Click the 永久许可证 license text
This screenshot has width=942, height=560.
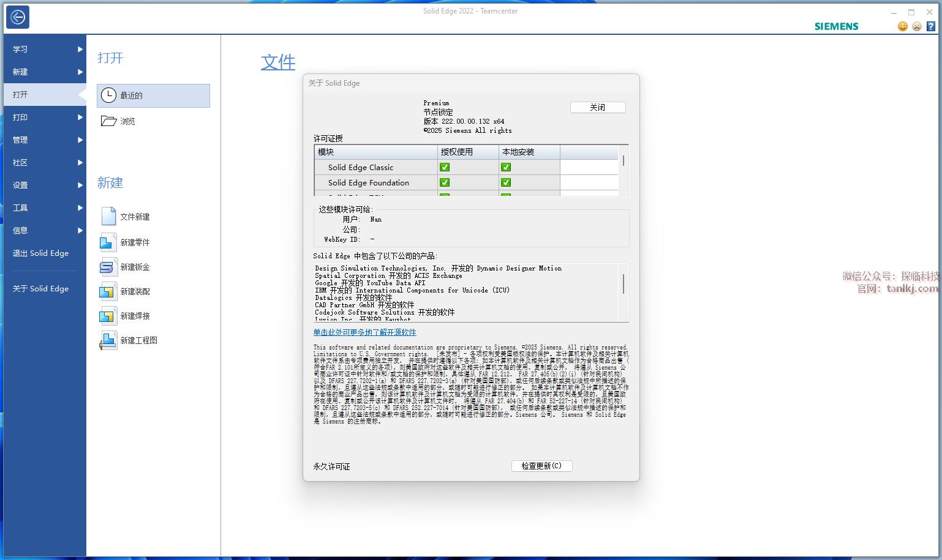(331, 466)
